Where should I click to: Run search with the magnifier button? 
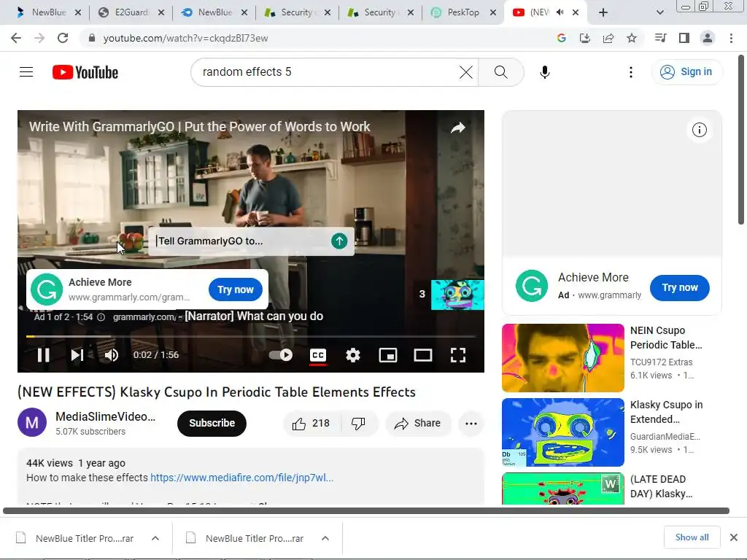tap(500, 72)
